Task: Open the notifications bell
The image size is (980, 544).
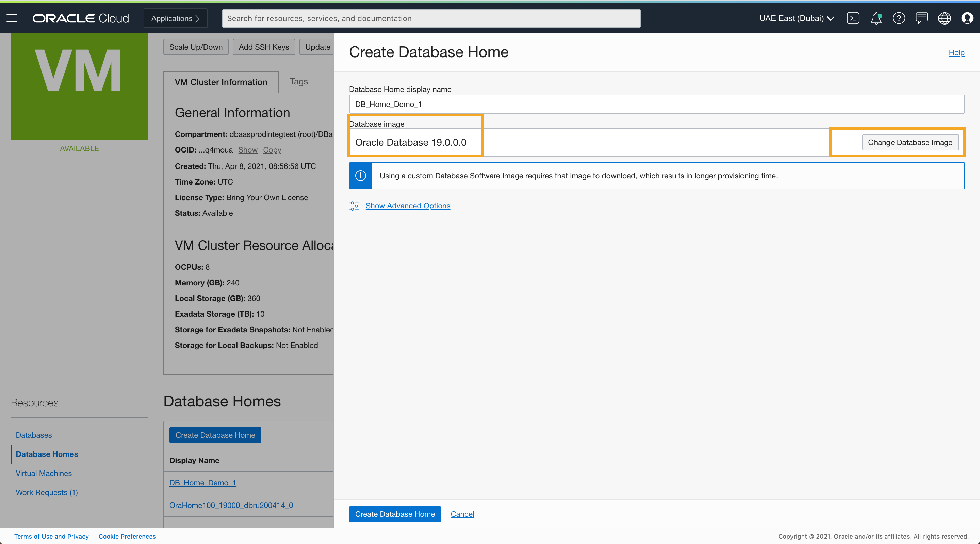Action: [876, 18]
